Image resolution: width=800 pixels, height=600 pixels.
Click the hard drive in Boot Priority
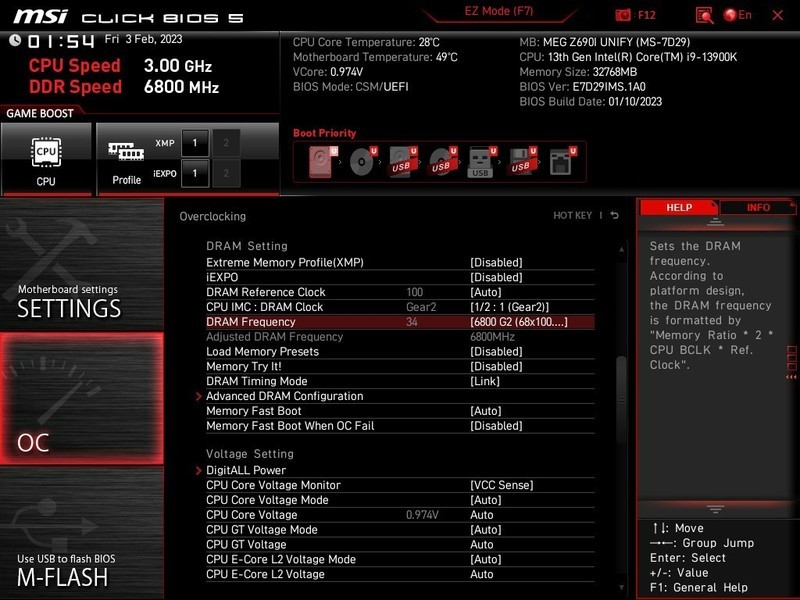point(321,161)
